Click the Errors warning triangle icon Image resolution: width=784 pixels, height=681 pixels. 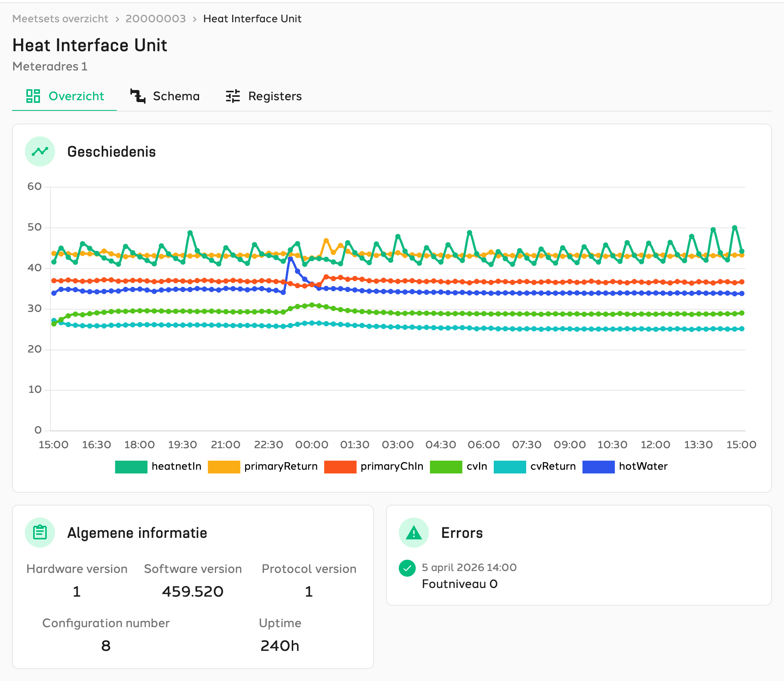pos(413,533)
